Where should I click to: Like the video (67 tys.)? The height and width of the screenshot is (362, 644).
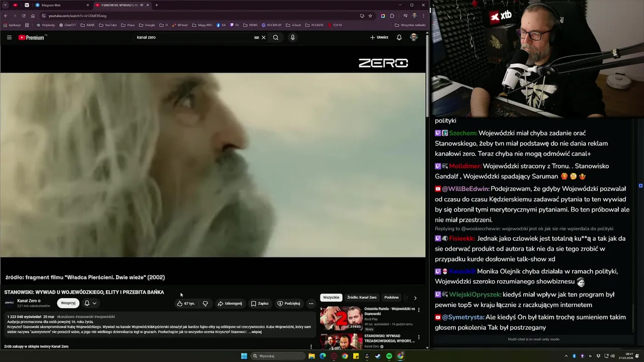click(x=186, y=304)
